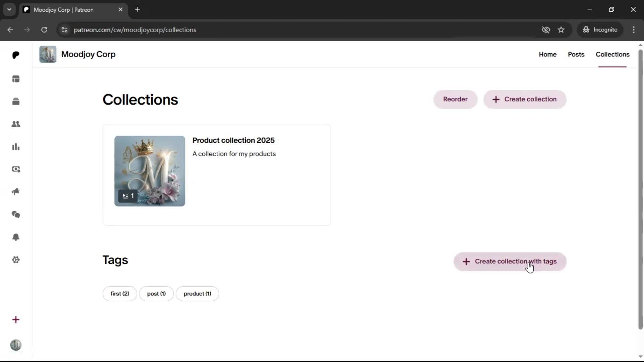
Task: Reload the page with the refresh icon
Action: pyautogui.click(x=44, y=30)
